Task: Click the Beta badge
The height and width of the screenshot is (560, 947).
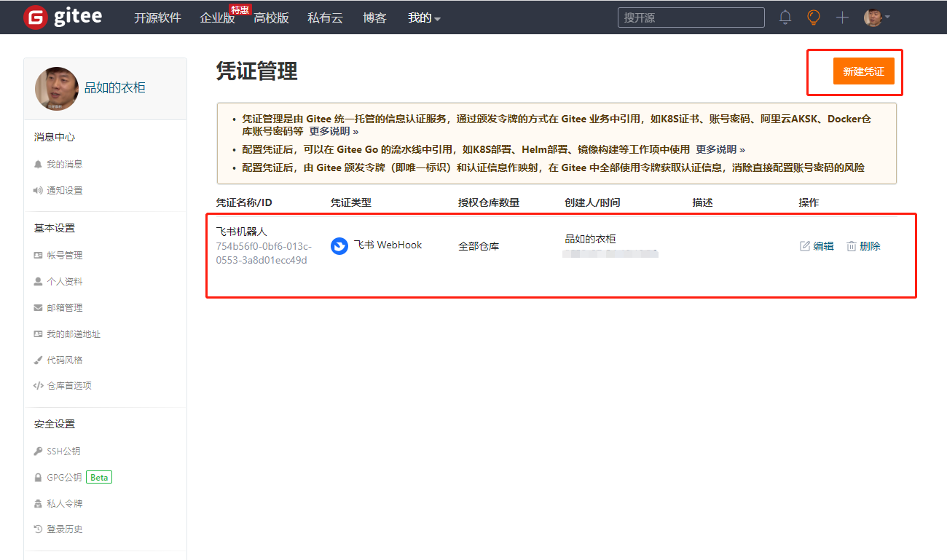Action: (99, 478)
